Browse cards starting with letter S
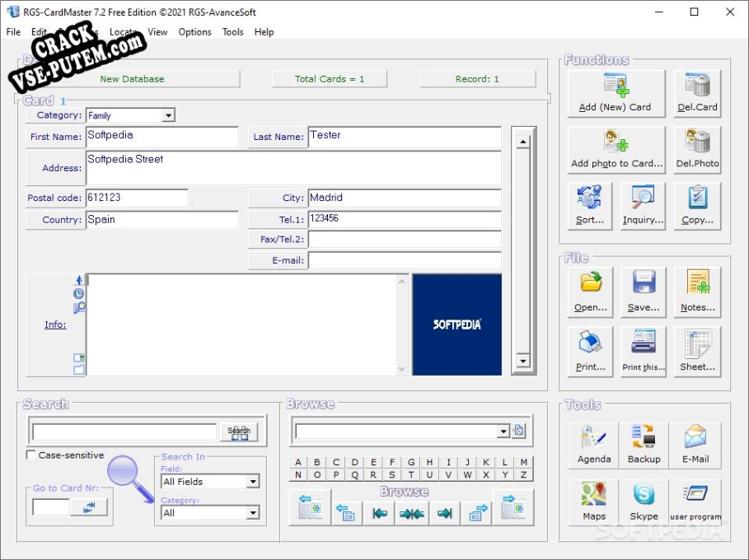 [x=391, y=474]
